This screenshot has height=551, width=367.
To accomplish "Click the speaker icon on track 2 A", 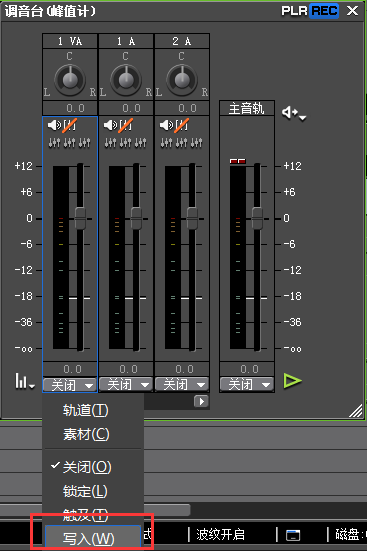I will point(166,125).
